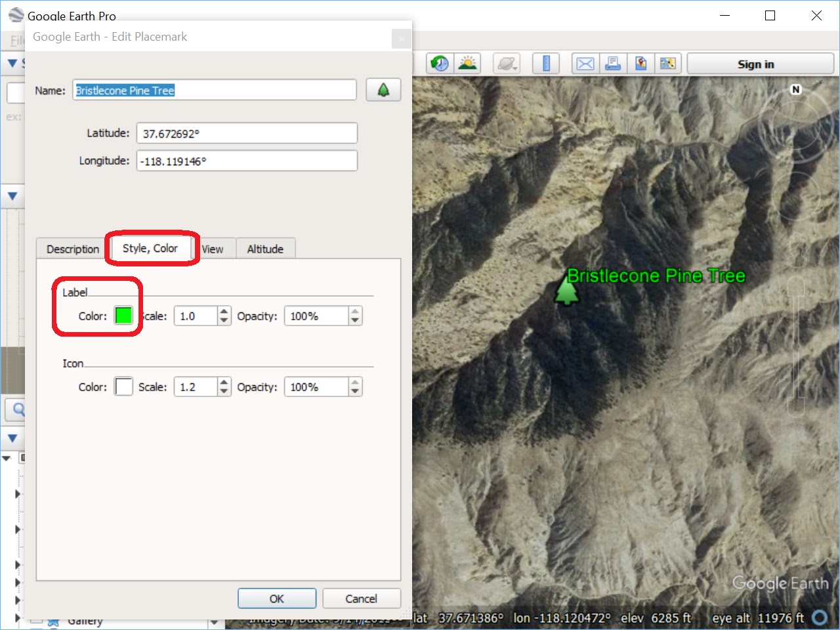Close the Edit Placemark dialog
The image size is (840, 630).
click(x=402, y=39)
